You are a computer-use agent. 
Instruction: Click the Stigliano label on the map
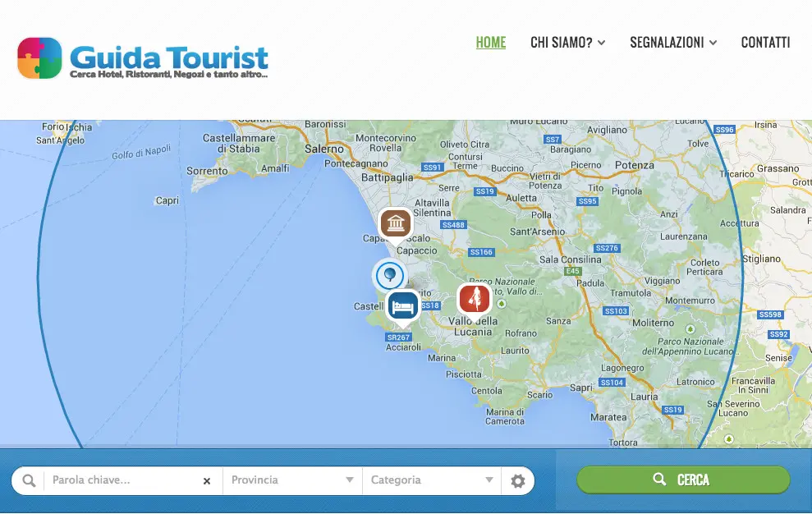click(762, 259)
